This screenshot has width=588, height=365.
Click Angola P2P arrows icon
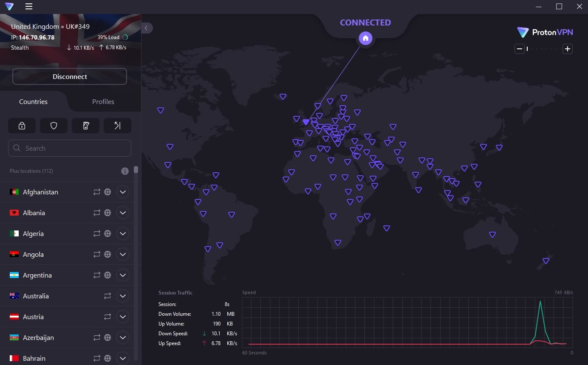97,254
